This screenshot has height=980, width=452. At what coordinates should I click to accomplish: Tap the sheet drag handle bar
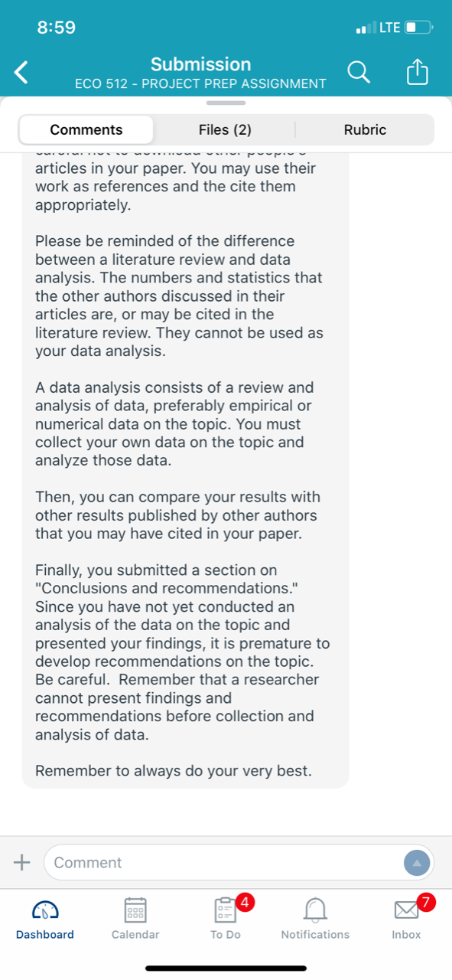[x=226, y=103]
